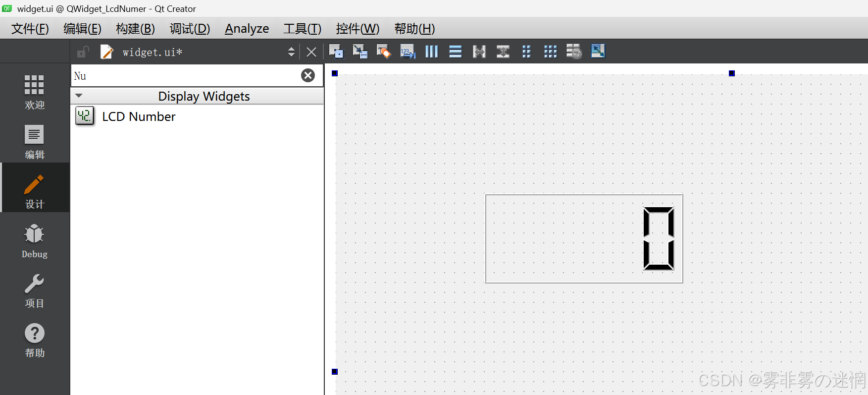The width and height of the screenshot is (868, 395).
Task: Open the 帮助(H) menu
Action: point(414,29)
